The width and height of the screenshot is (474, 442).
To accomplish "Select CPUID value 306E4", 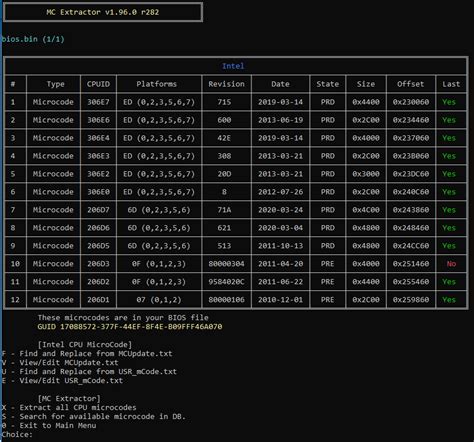I will [98, 138].
